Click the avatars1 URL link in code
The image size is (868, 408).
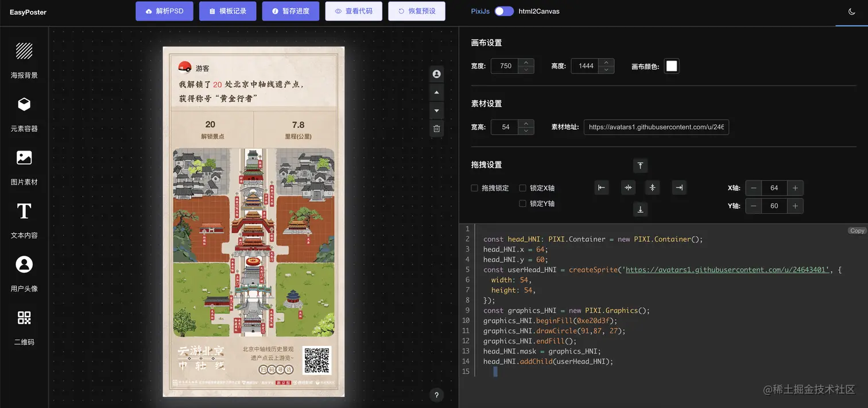point(727,270)
